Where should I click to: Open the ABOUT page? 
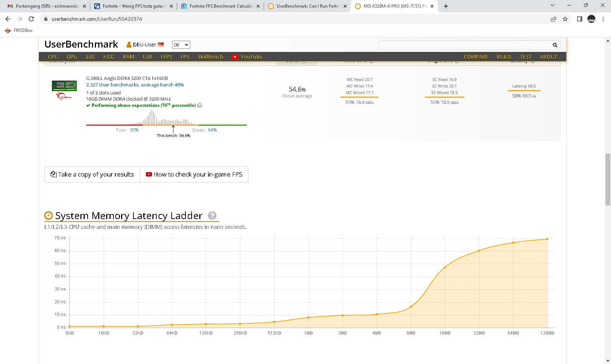[548, 57]
